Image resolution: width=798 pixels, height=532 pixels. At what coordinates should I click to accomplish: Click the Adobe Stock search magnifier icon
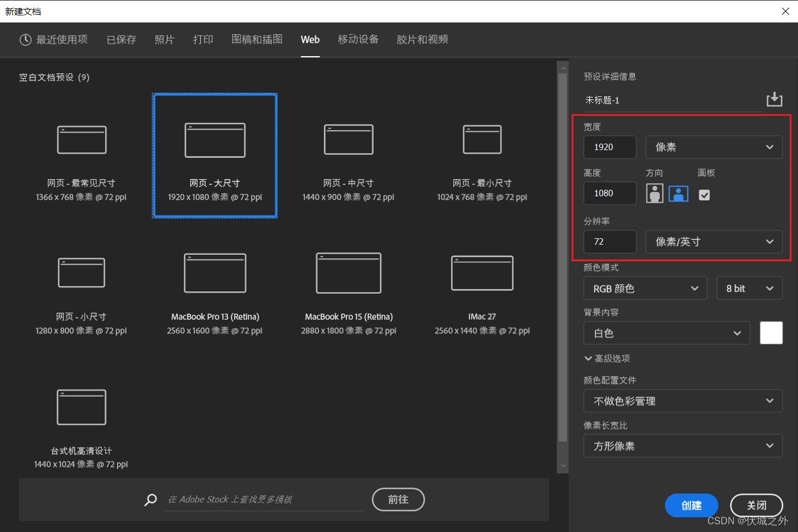[x=151, y=499]
